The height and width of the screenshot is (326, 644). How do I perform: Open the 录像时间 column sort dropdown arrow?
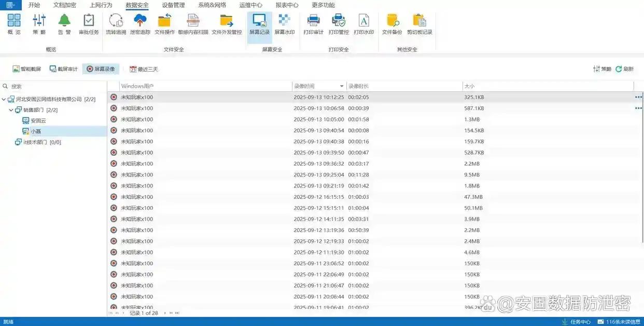click(342, 86)
